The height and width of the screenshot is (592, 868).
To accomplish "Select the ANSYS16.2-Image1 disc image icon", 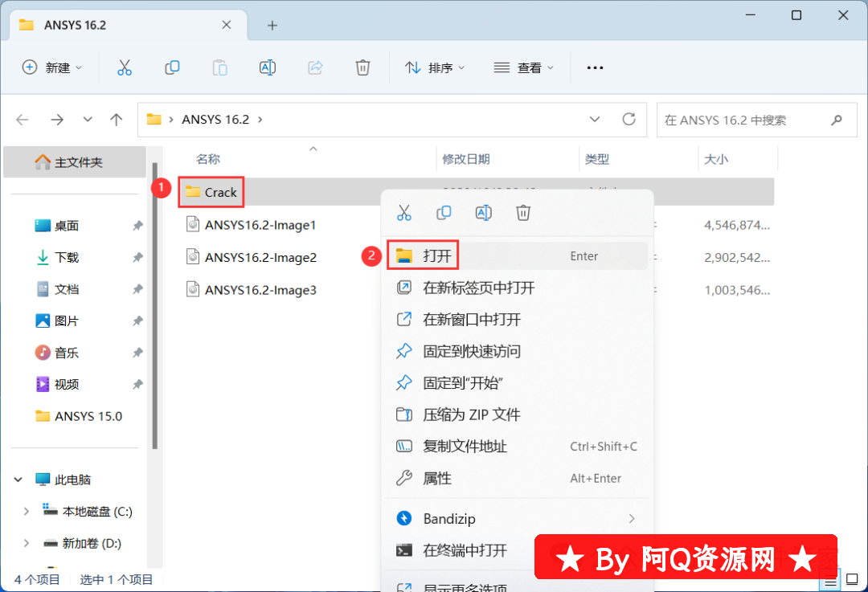I will (193, 225).
